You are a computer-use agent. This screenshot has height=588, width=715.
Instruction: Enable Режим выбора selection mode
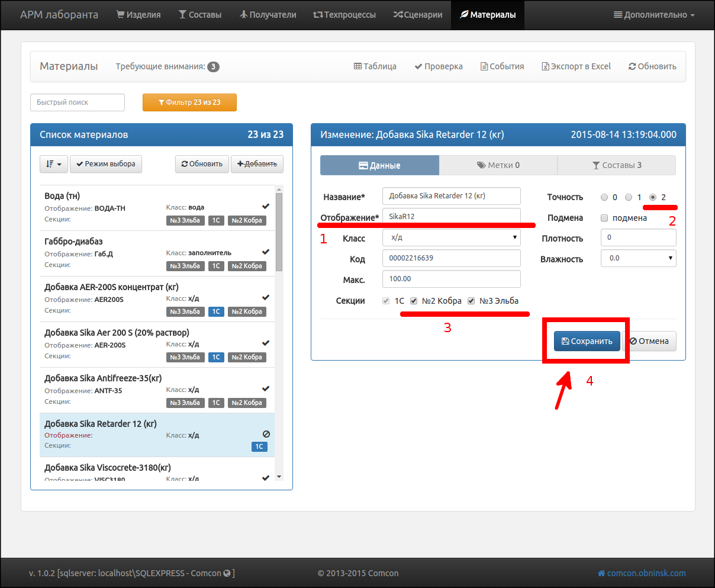pos(106,164)
